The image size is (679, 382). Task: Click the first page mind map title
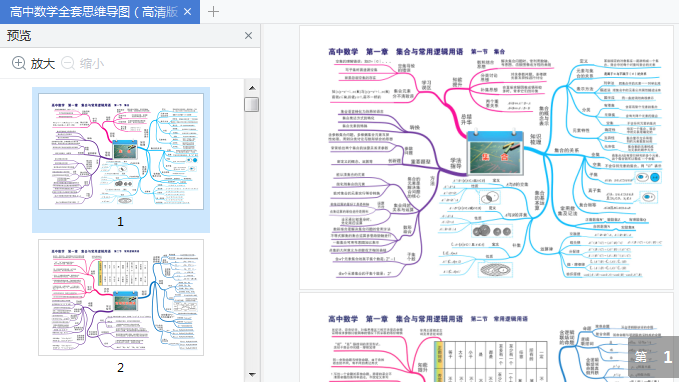417,52
